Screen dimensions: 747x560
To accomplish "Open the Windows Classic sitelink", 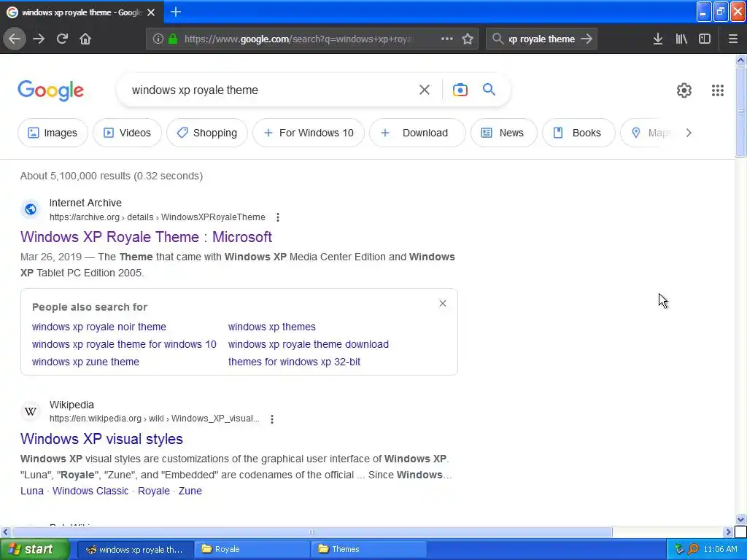I will [90, 491].
